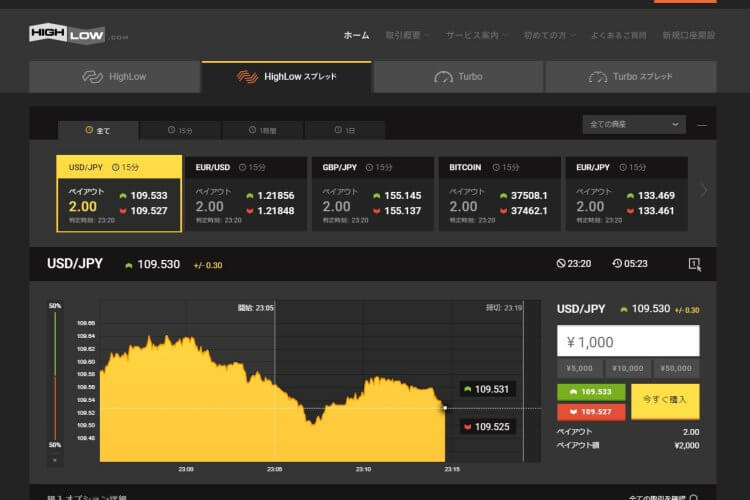Switch to the Turbo スプレッド tab
Image resolution: width=750 pixels, height=500 pixels.
630,77
